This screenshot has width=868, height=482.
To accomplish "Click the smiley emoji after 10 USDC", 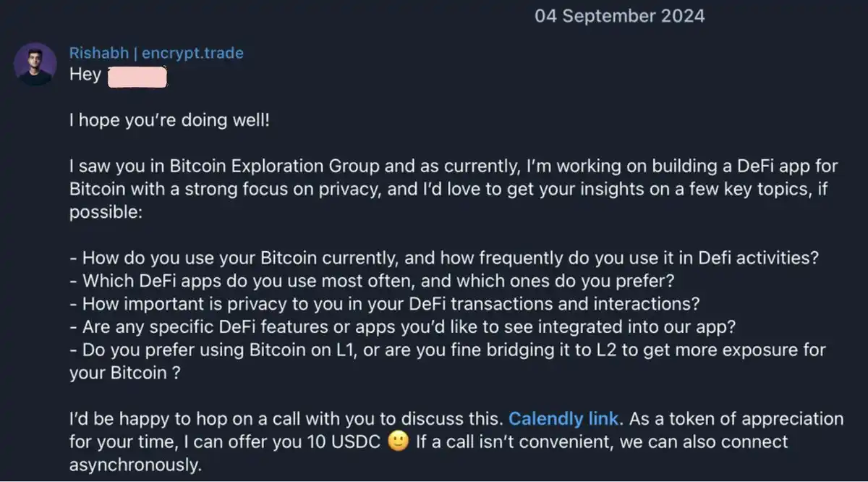I will tap(398, 441).
